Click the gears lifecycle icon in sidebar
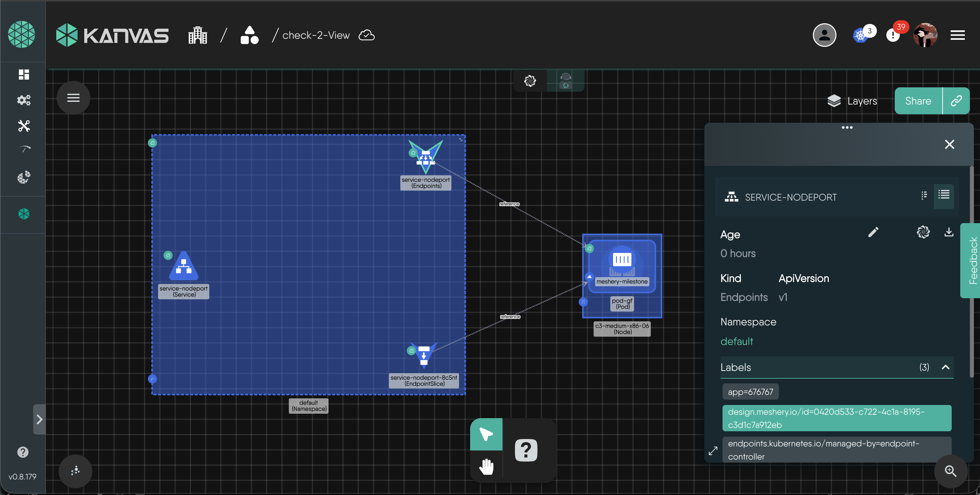The width and height of the screenshot is (980, 495). point(24,100)
